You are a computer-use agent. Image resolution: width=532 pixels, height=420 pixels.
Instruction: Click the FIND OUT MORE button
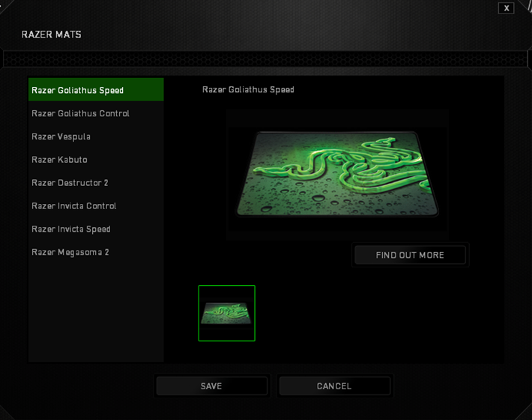point(410,255)
